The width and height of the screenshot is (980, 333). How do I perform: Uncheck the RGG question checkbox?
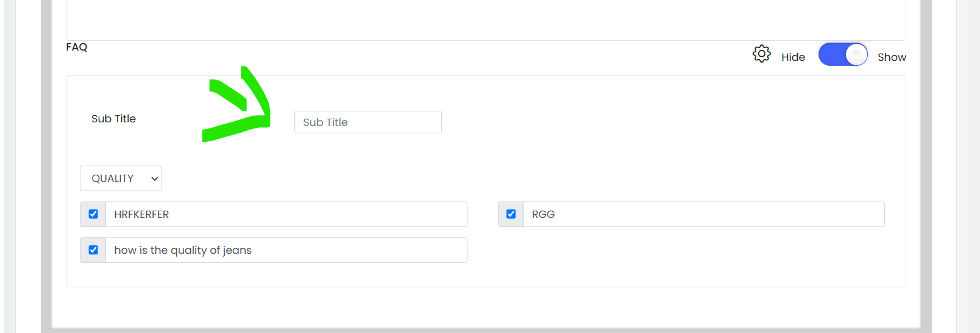tap(511, 214)
